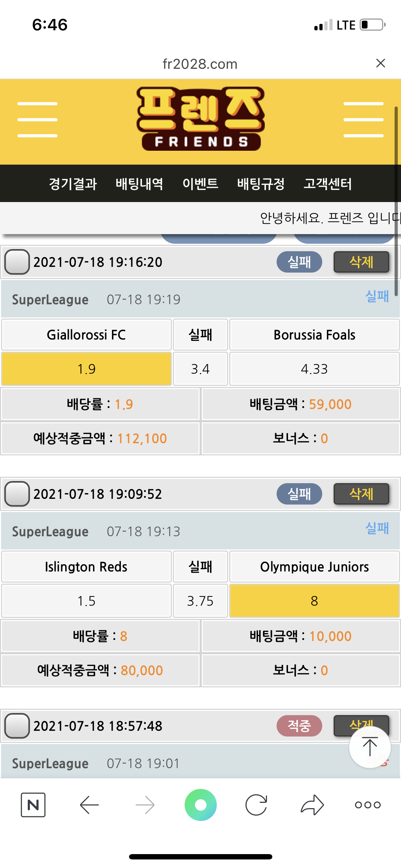Open Naver home N icon
Screen dimensions: 401x868
click(x=33, y=805)
